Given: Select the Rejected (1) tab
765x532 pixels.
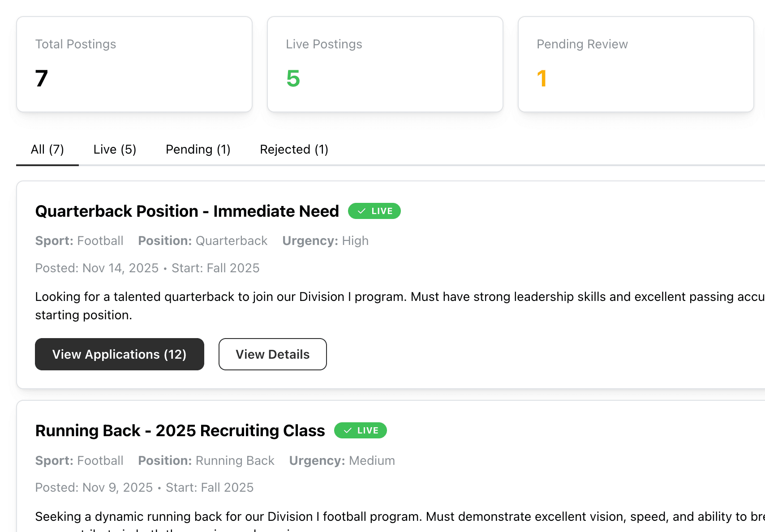Looking at the screenshot, I should tap(294, 149).
